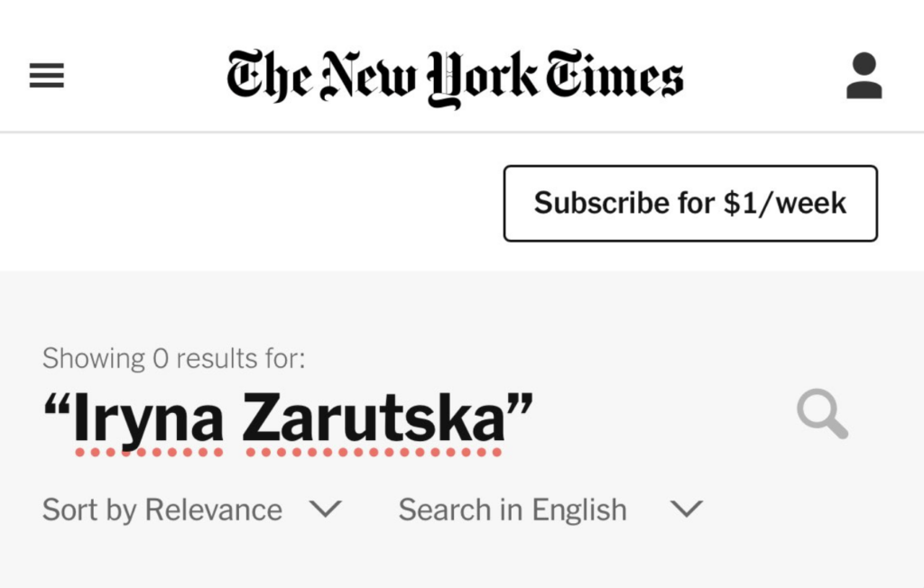Open the hamburger sections menu
Viewport: 924px width, 588px height.
click(47, 77)
